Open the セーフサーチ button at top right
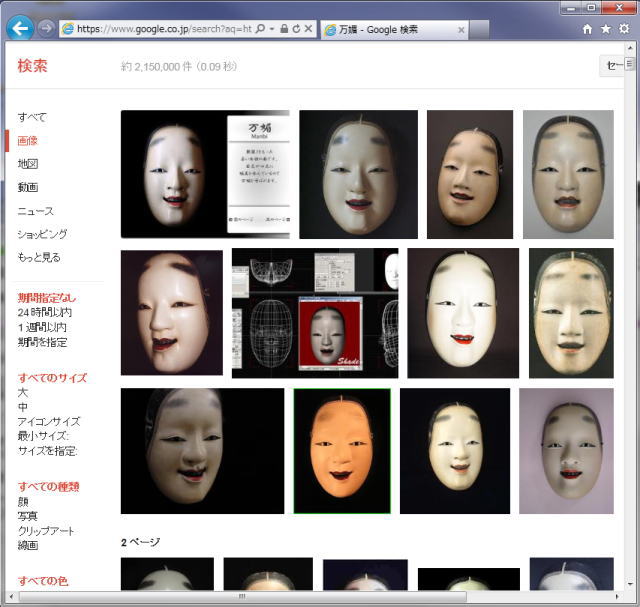The width and height of the screenshot is (640, 607). tap(611, 66)
